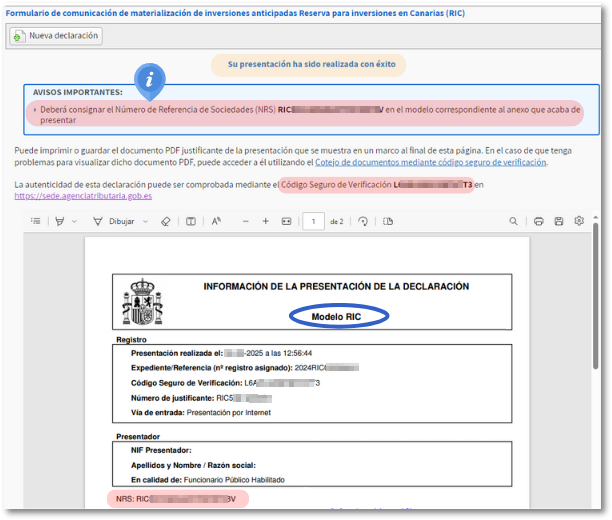Open PDF viewer settings gear

click(x=579, y=221)
